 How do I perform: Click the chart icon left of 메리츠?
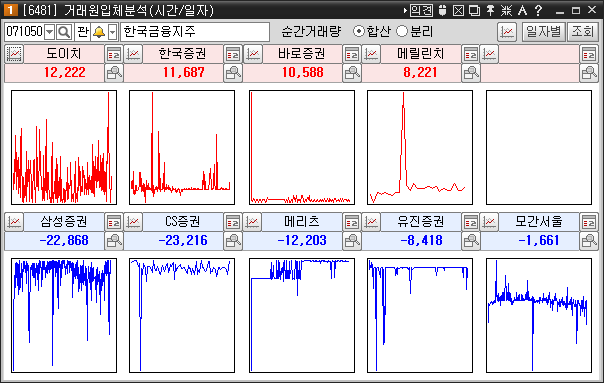click(253, 222)
